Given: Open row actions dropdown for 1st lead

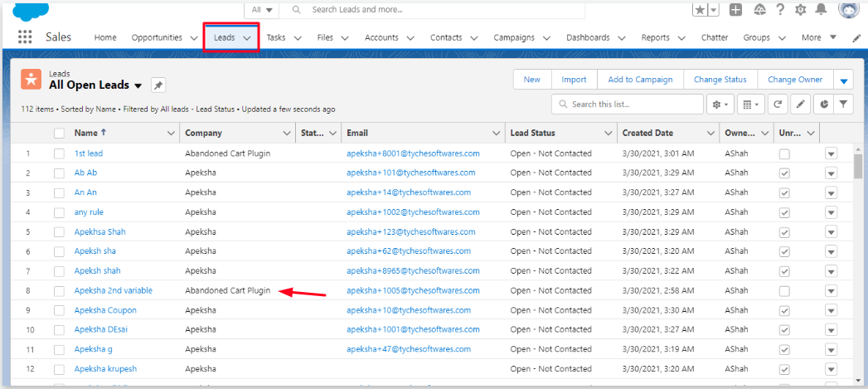Looking at the screenshot, I should [831, 154].
